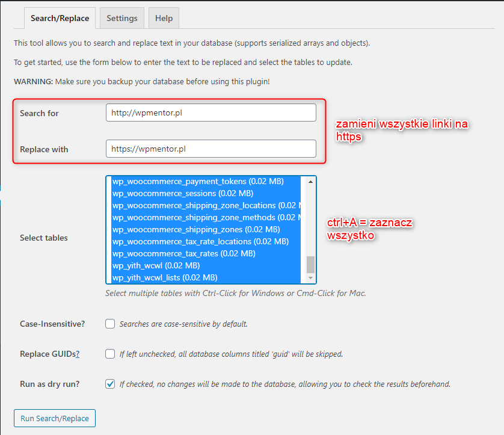Select the Search/Replace tab
The image size is (504, 435).
(x=60, y=18)
